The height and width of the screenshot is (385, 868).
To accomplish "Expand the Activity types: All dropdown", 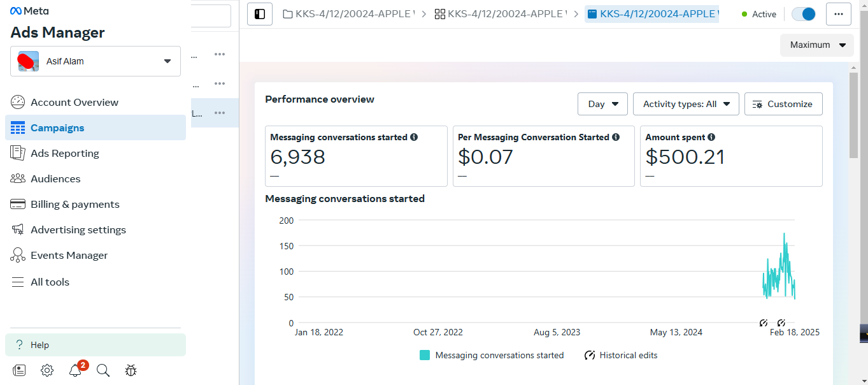I will coord(686,104).
